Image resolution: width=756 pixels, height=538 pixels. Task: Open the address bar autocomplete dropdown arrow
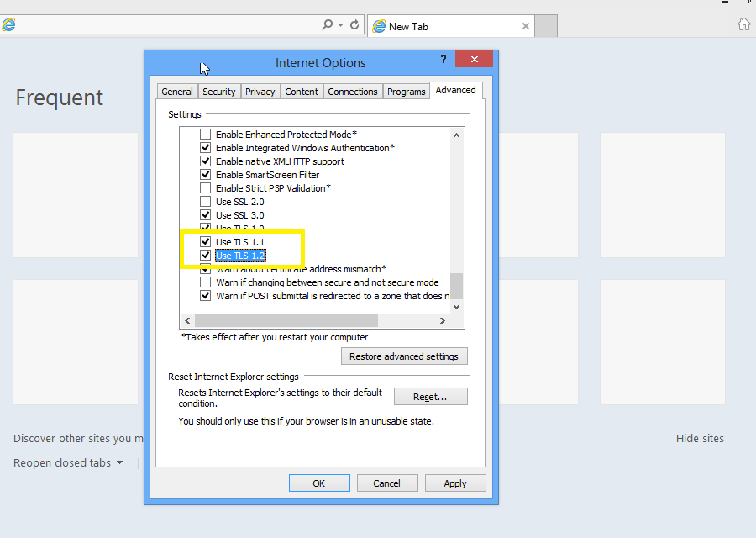[340, 24]
